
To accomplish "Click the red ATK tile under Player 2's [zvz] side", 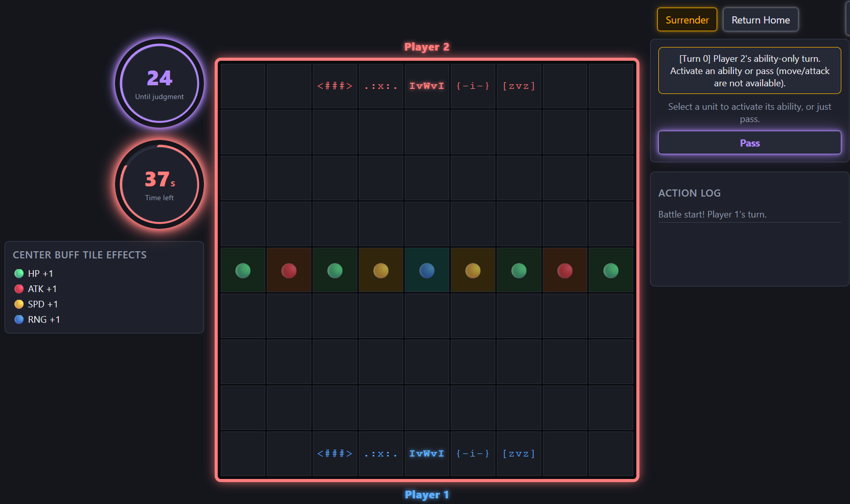I will 565,270.
